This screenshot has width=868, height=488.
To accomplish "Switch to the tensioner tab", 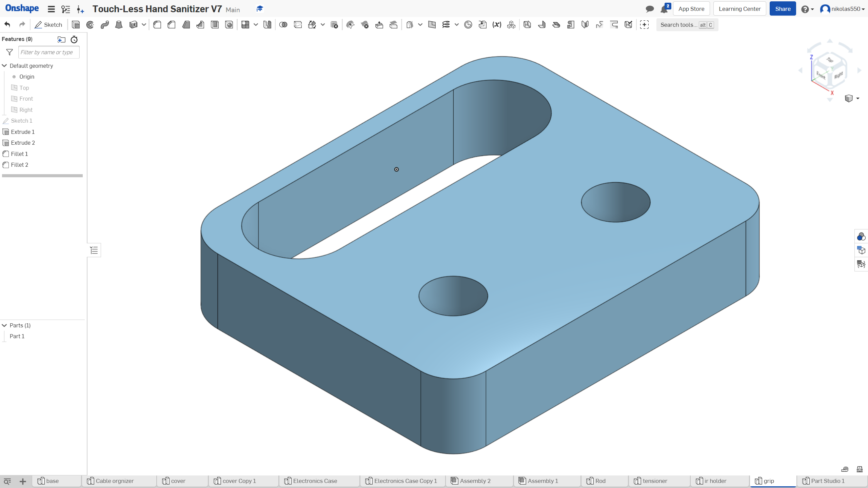I will [x=654, y=481].
